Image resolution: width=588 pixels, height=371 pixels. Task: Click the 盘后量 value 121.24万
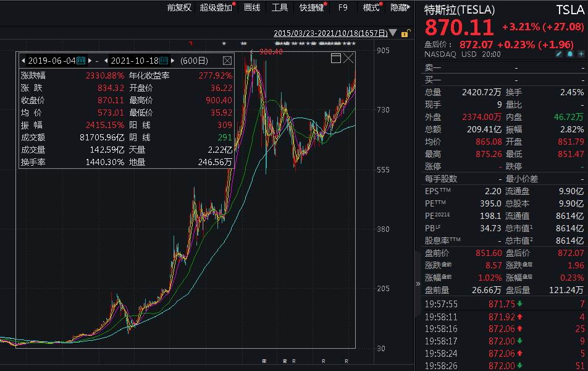tap(566, 290)
